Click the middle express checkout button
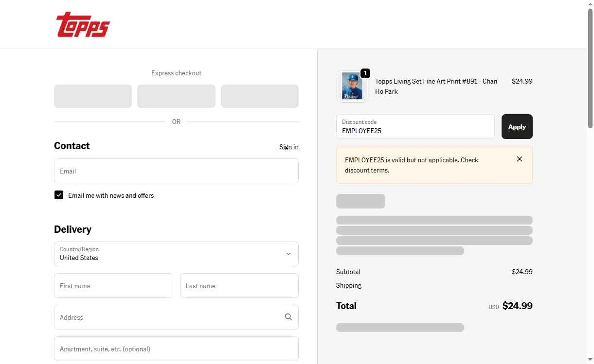Viewport: 594px width, 364px height. pos(176,96)
